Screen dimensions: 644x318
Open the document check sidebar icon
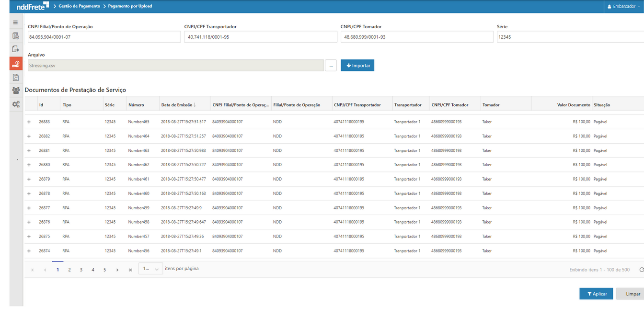[x=15, y=36]
